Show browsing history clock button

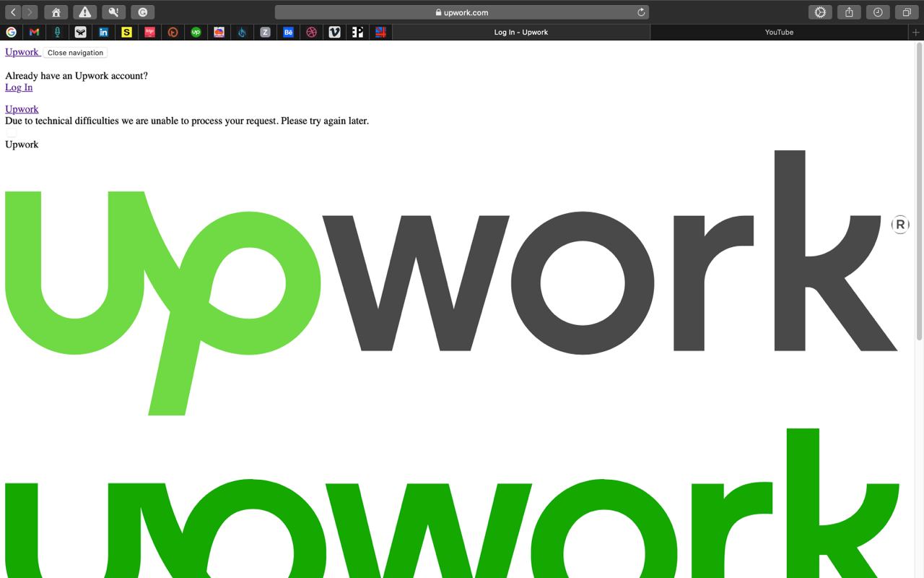878,12
